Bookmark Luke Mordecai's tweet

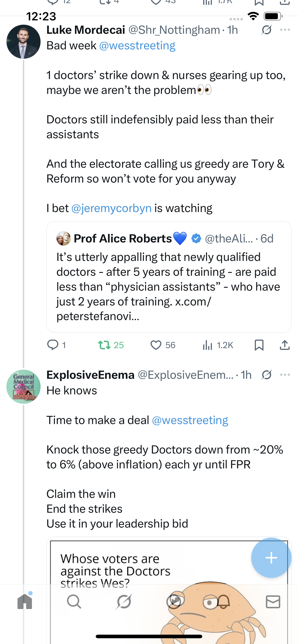259,345
